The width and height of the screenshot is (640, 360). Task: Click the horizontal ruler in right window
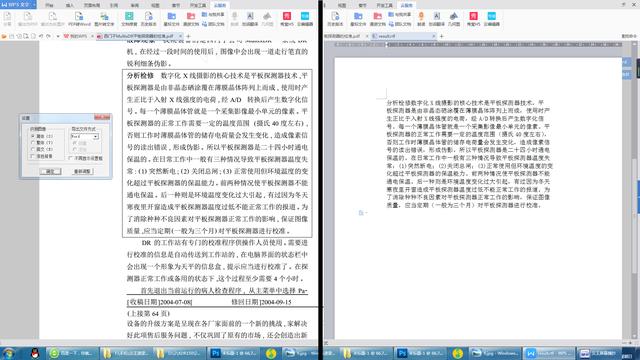[x=478, y=44]
